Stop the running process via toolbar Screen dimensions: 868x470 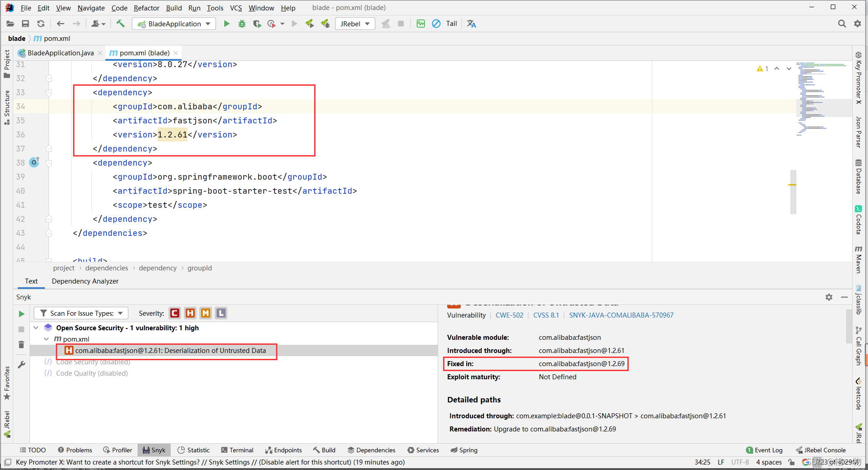[401, 24]
